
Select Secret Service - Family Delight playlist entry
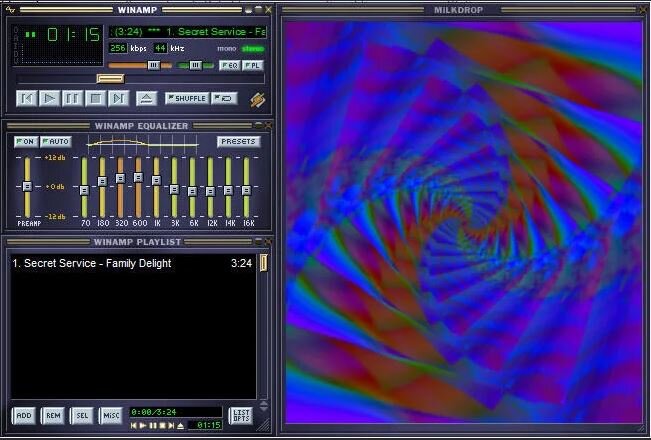[x=132, y=263]
